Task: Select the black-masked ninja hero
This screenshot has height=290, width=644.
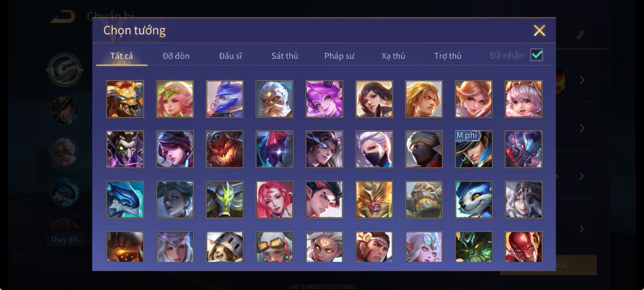Action: 424,149
